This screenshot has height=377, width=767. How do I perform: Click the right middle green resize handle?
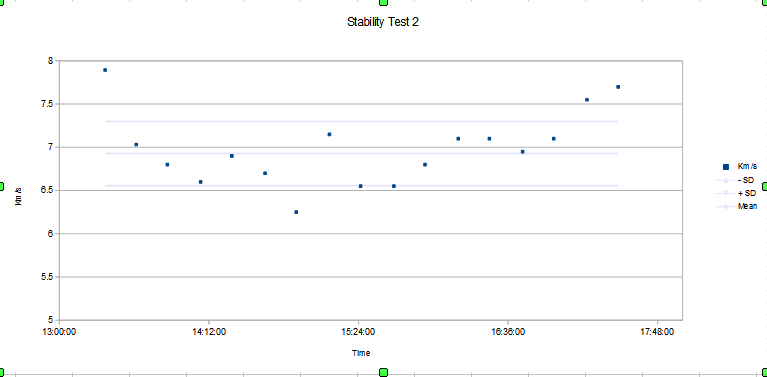(765, 186)
